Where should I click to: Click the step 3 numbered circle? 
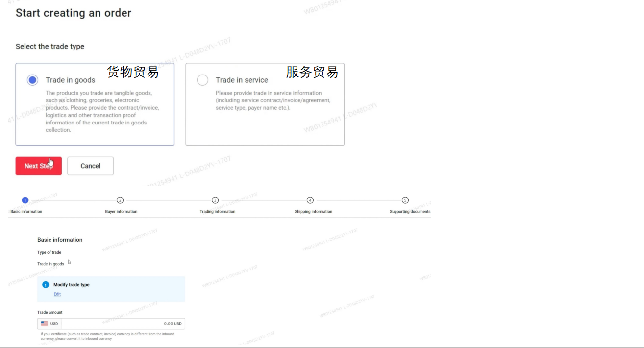point(215,200)
